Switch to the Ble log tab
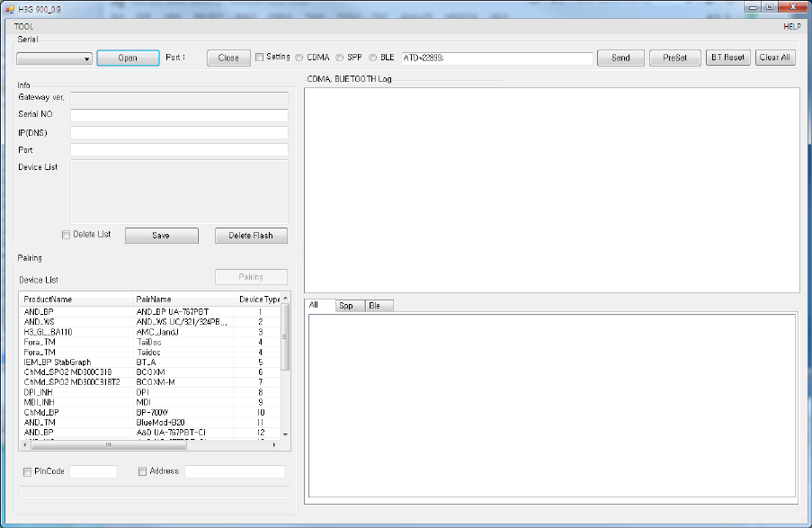Screen dimensions: 812x528 (379, 306)
